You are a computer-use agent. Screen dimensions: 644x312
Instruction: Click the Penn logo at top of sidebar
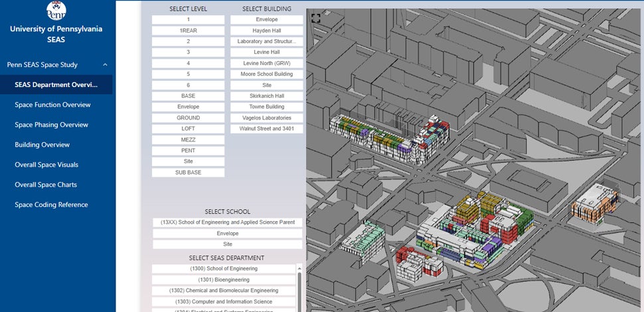coord(56,10)
